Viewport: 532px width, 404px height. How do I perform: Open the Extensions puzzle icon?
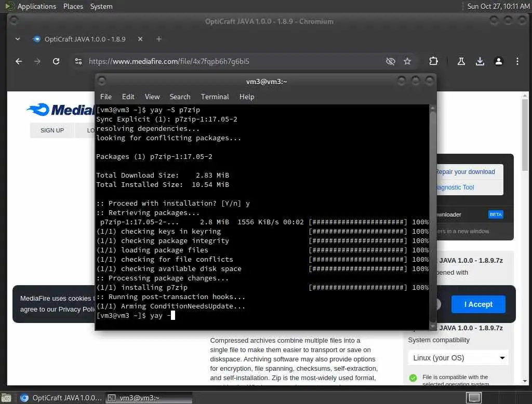click(x=433, y=61)
